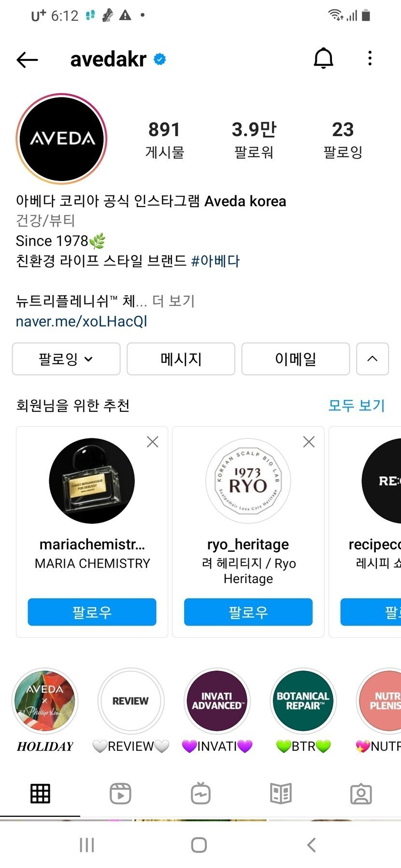Follow the ryo_heritage account
The image size is (401, 868).
(248, 612)
